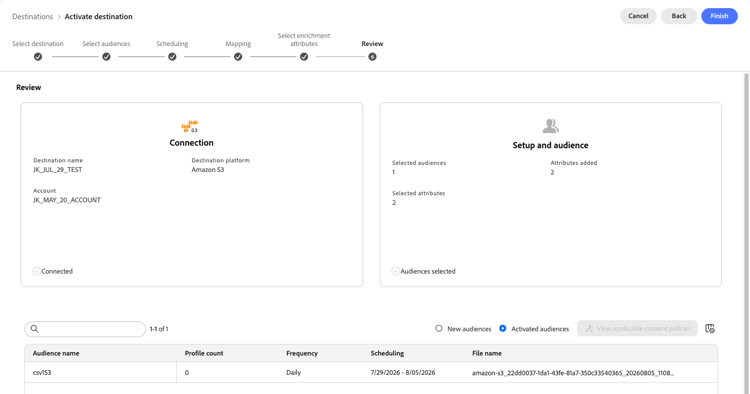Click the File name column header
The height and width of the screenshot is (394, 750).
click(487, 353)
